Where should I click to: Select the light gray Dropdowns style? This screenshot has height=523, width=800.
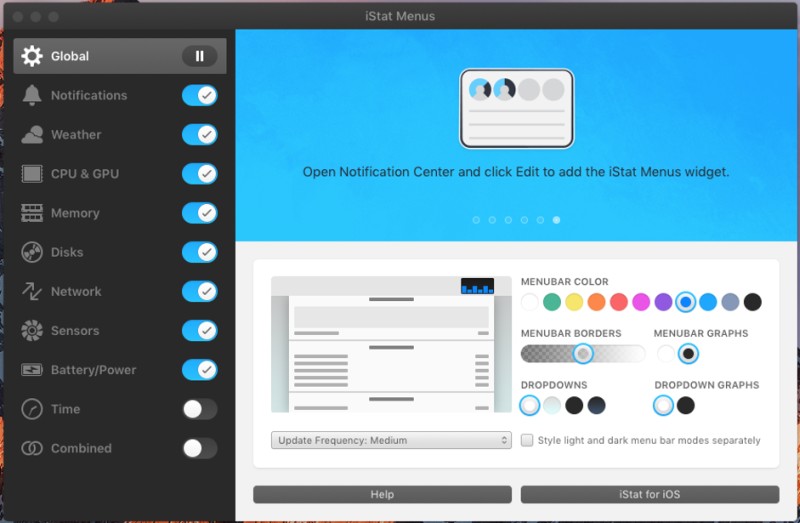coord(552,406)
